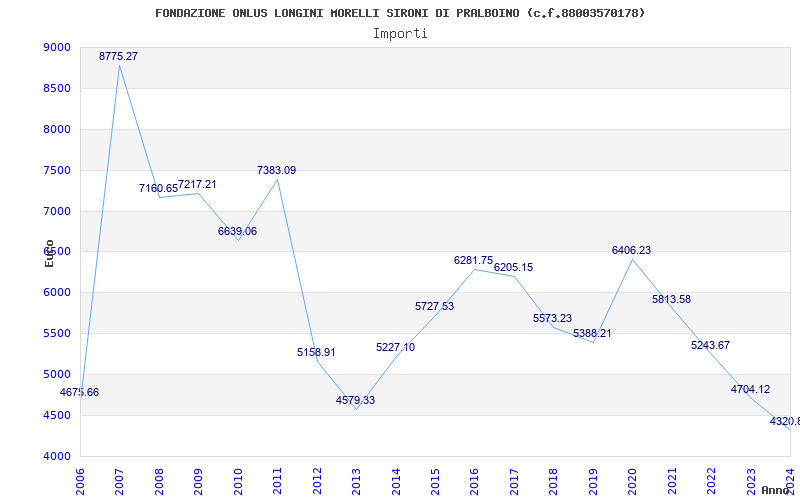Select the 7383.09 peak label

pyautogui.click(x=277, y=170)
